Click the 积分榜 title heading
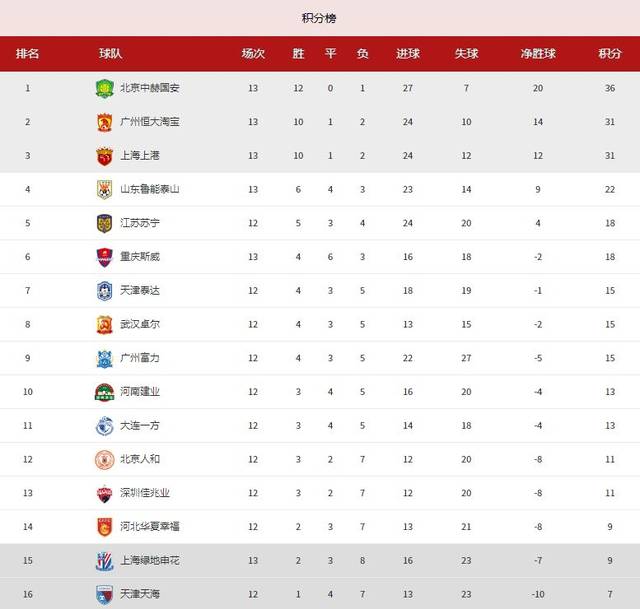The width and height of the screenshot is (640, 609). pos(319,18)
